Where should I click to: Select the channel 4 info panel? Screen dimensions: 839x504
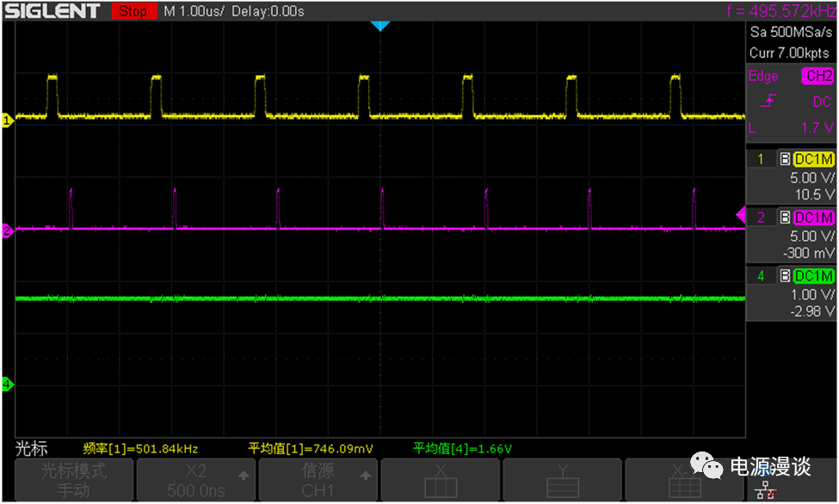click(791, 292)
